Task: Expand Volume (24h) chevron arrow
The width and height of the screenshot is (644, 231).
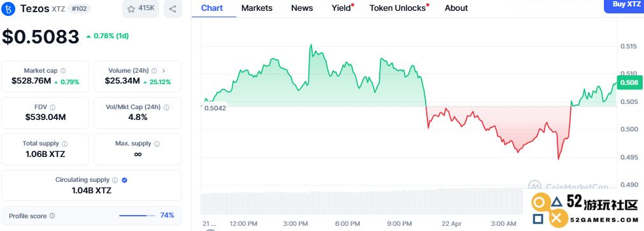Action: pos(164,71)
